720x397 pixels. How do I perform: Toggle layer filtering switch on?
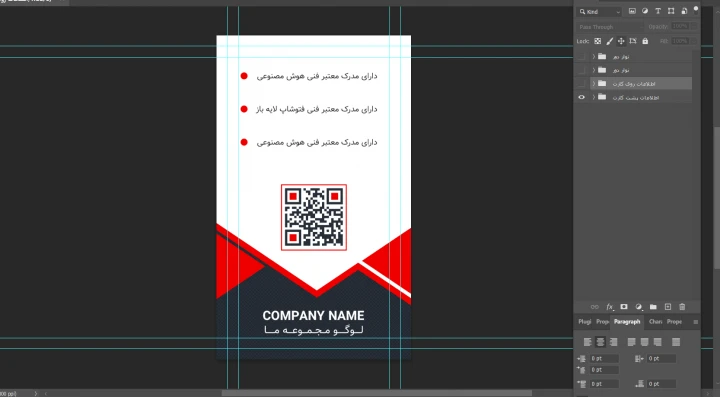point(696,9)
